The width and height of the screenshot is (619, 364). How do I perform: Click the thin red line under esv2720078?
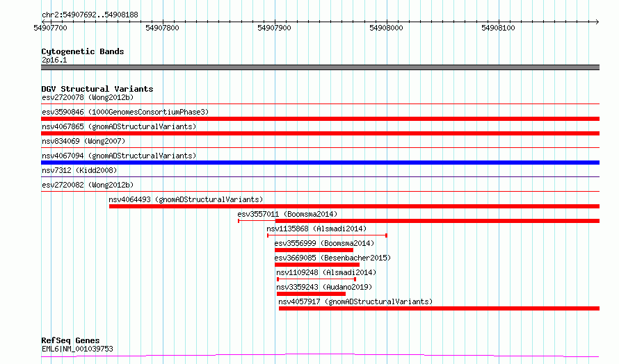click(x=320, y=104)
